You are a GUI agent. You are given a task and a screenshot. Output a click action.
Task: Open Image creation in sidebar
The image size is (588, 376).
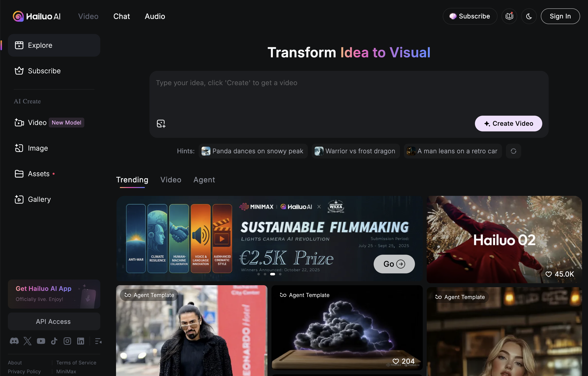tap(54, 148)
